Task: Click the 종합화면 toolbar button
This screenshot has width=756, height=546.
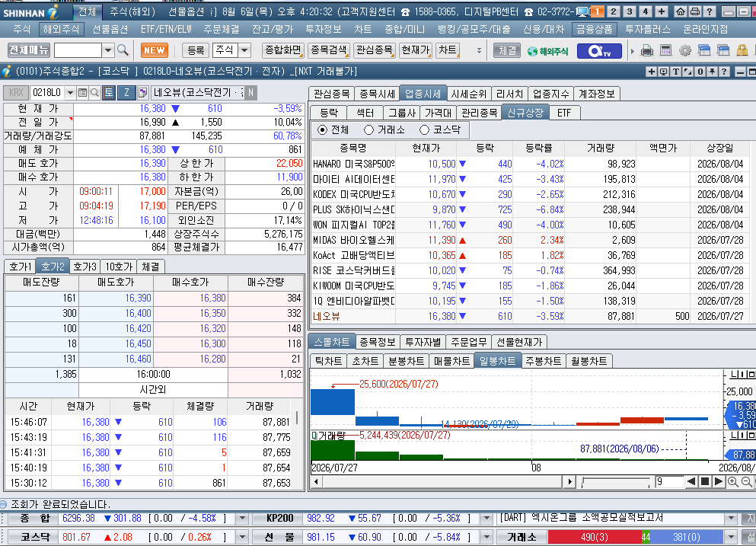Action: pyautogui.click(x=283, y=50)
